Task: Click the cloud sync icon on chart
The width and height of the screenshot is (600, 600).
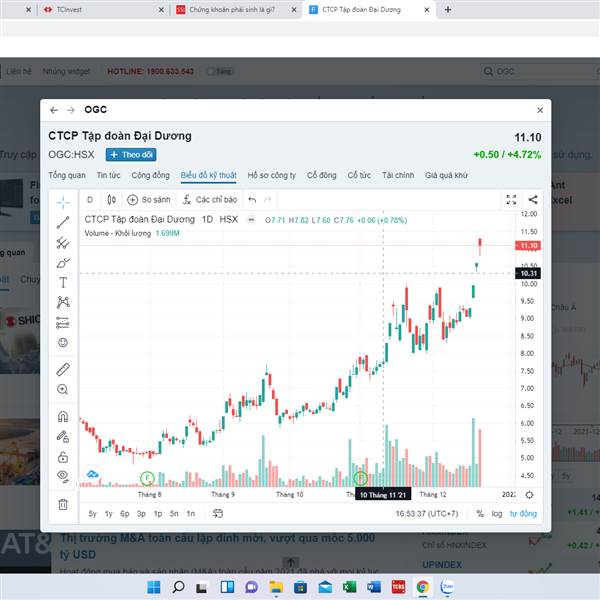Action: (93, 474)
